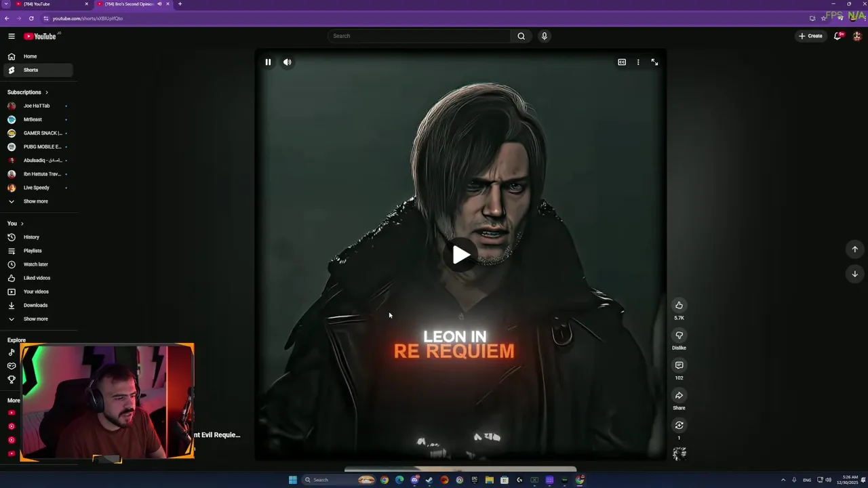Open Ibn Hattuta Travels channel

[x=38, y=174]
